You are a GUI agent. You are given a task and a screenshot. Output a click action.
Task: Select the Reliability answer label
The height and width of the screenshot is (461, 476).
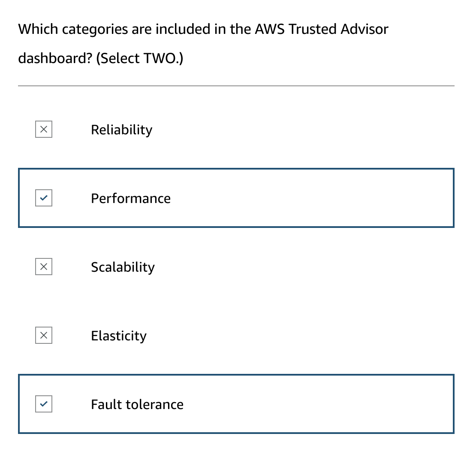(x=121, y=130)
